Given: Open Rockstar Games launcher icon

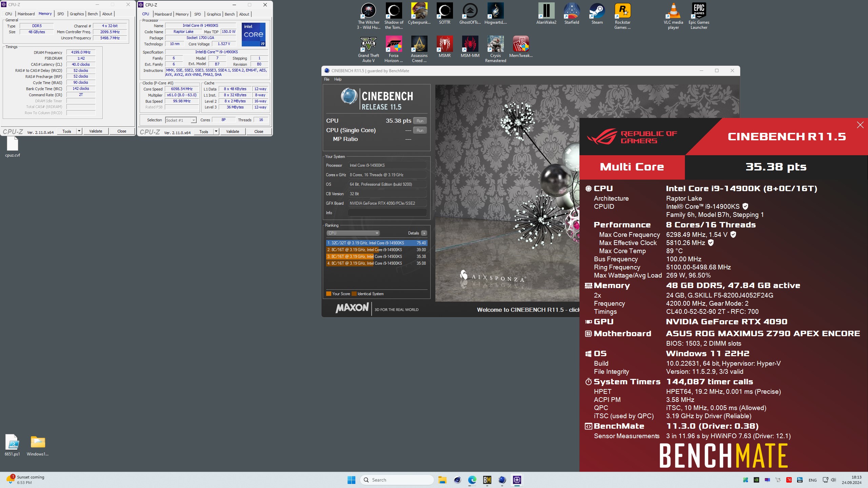Looking at the screenshot, I should [x=623, y=16].
